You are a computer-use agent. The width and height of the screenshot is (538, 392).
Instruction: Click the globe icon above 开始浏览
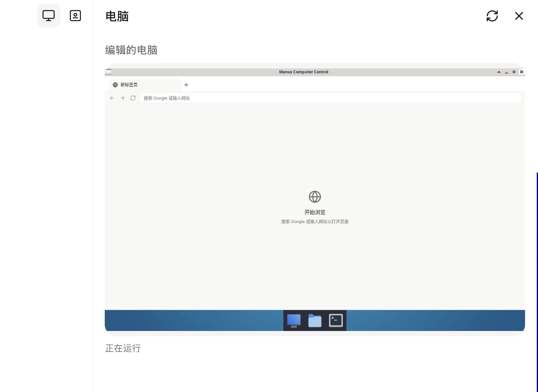point(315,197)
